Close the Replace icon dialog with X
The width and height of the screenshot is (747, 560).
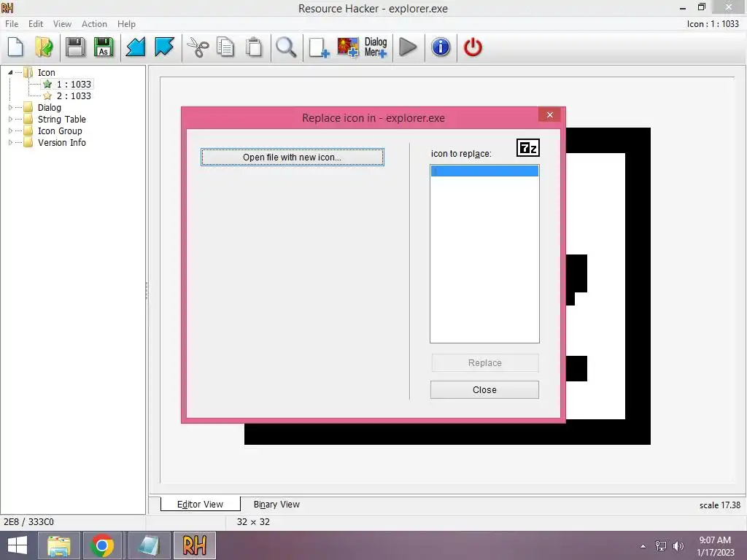coord(550,114)
